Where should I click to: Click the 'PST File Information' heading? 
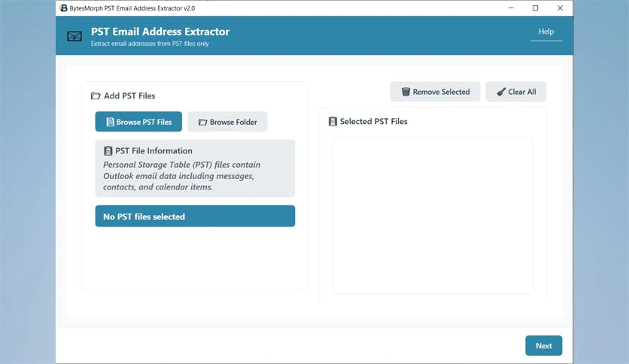[153, 150]
